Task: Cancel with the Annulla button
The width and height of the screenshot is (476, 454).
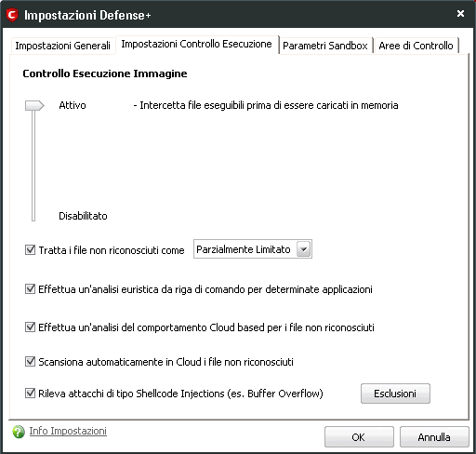Action: (434, 437)
